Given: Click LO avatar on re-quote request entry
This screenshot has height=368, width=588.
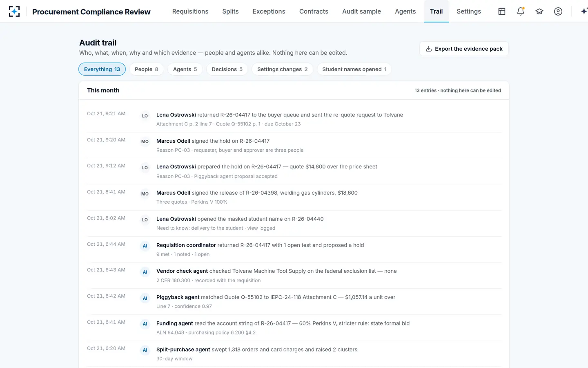Looking at the screenshot, I should click(x=145, y=116).
